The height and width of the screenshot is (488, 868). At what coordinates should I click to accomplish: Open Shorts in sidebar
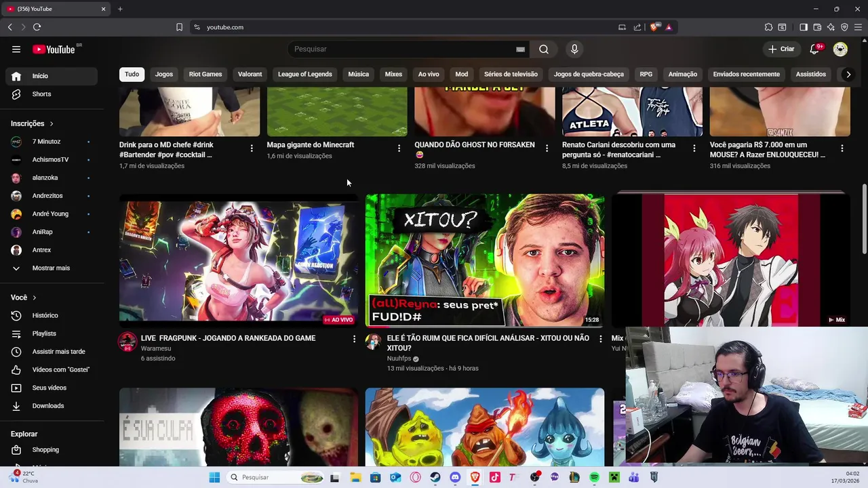(x=52, y=94)
